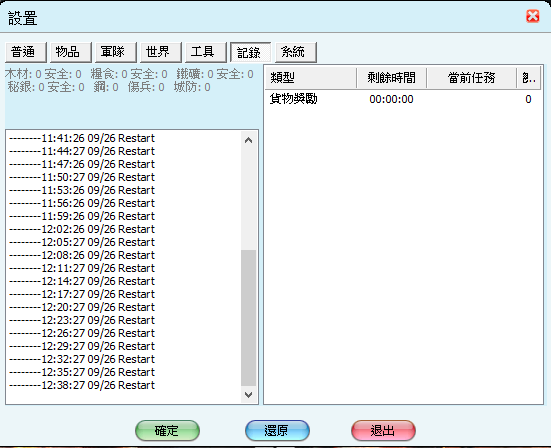Select log entry 12:26:27 09/26 Restart
The height and width of the screenshot is (448, 552).
(x=82, y=333)
